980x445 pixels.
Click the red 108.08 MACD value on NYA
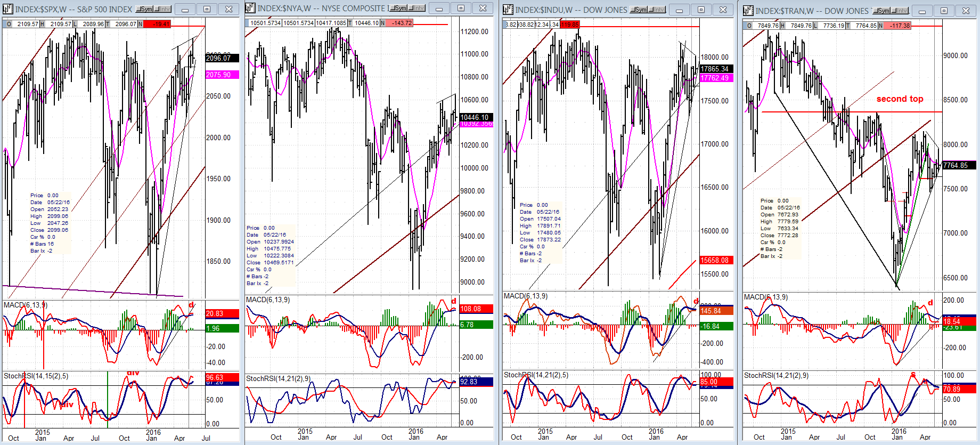tap(477, 309)
